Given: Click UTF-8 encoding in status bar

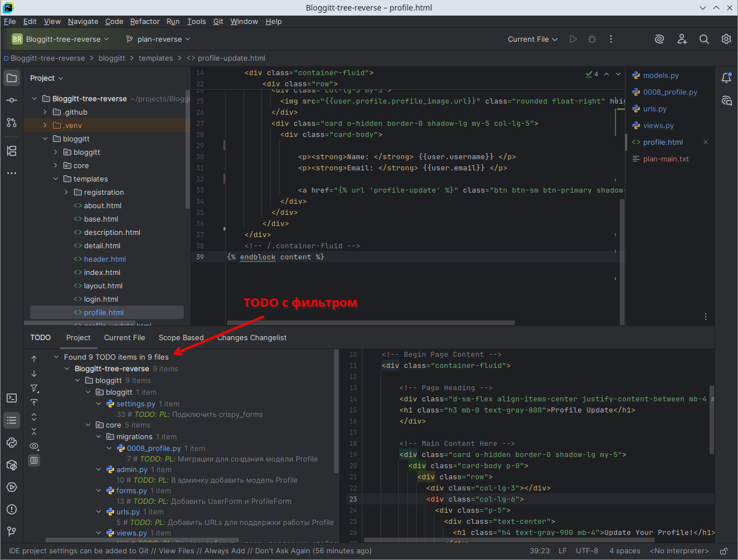Looking at the screenshot, I should click(x=587, y=551).
